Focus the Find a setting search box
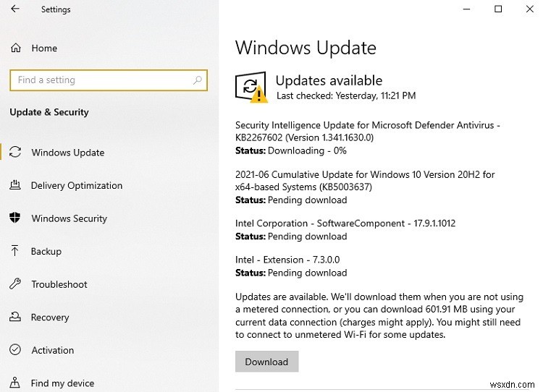The height and width of the screenshot is (392, 543). [109, 80]
